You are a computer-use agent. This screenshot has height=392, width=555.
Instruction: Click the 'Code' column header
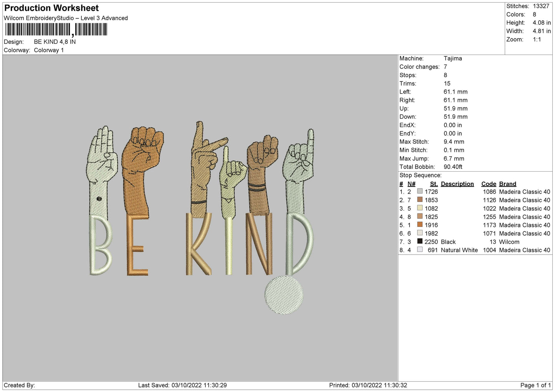pyautogui.click(x=489, y=184)
